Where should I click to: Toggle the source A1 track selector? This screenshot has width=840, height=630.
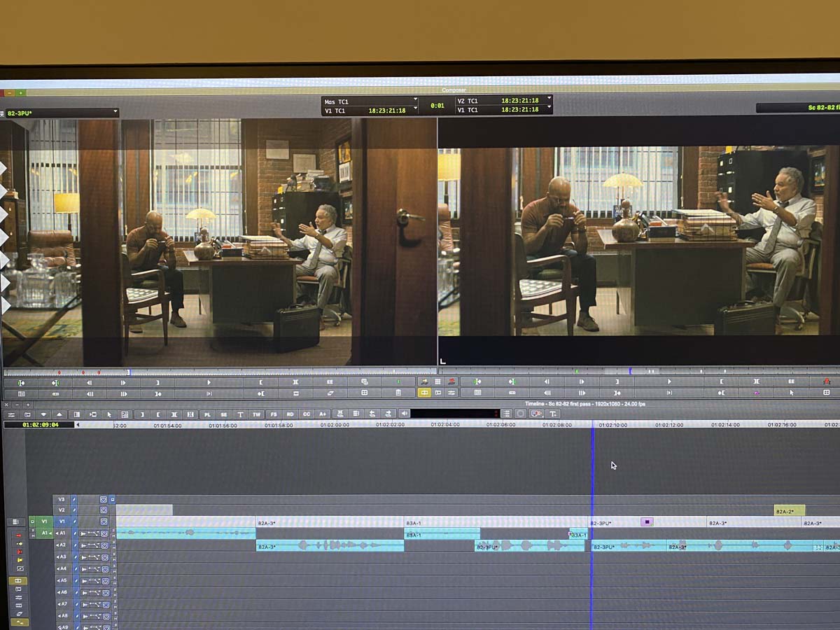44,533
